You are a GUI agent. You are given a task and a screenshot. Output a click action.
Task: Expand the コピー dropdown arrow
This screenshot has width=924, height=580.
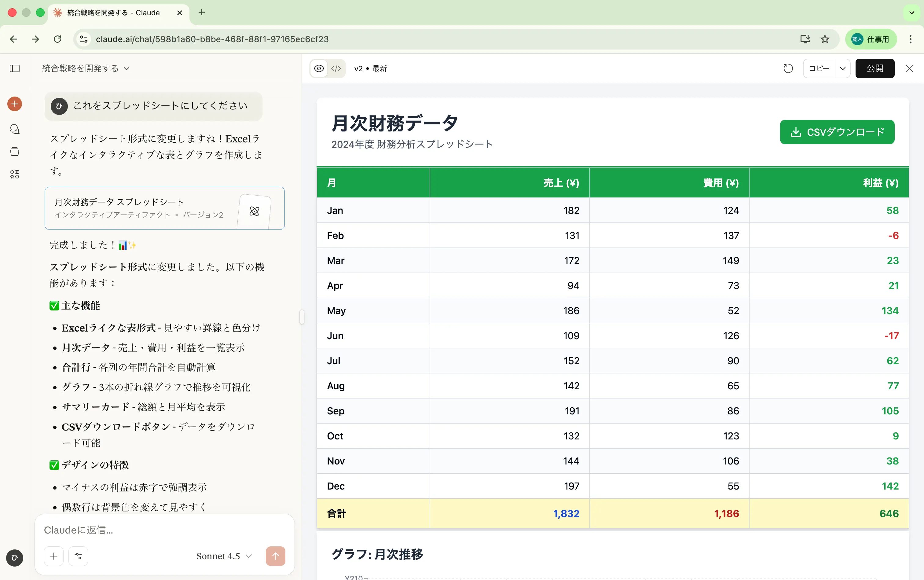842,69
